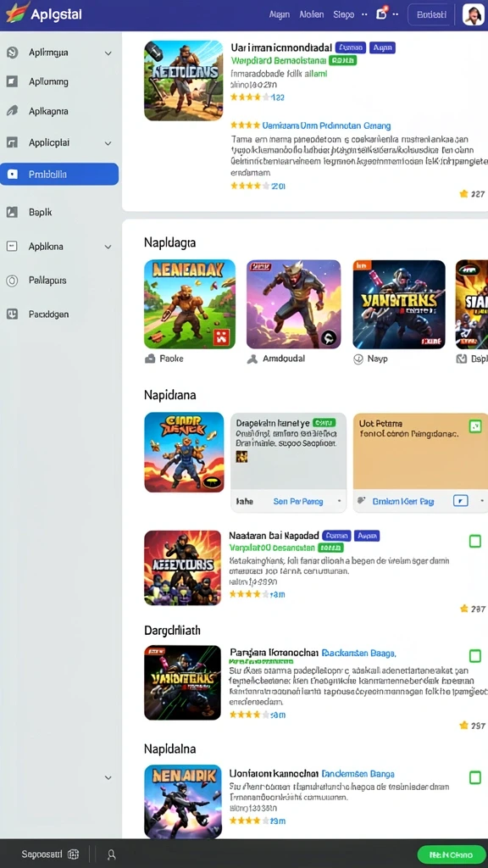
Task: Click the grid icon next to Sapoosatrl
Action: [x=73, y=854]
